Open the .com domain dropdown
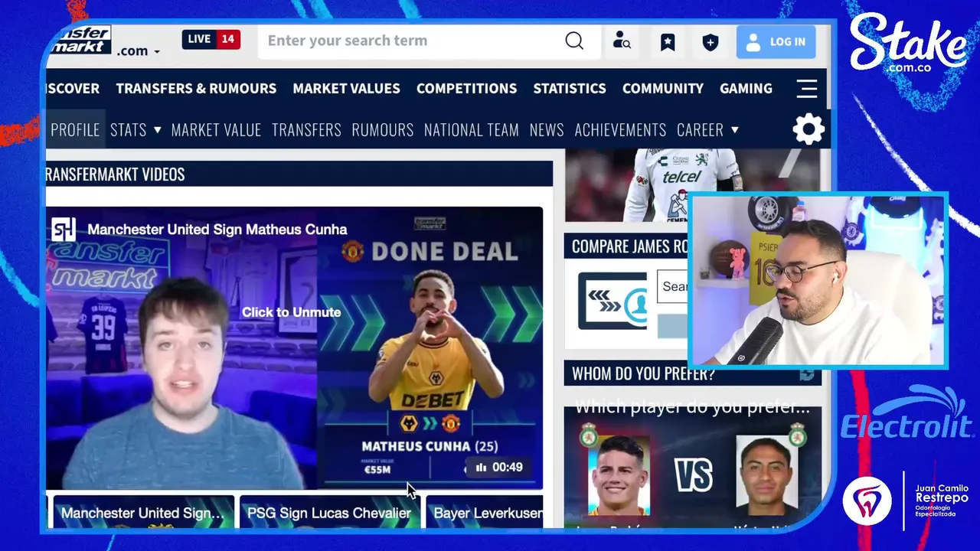 [139, 51]
